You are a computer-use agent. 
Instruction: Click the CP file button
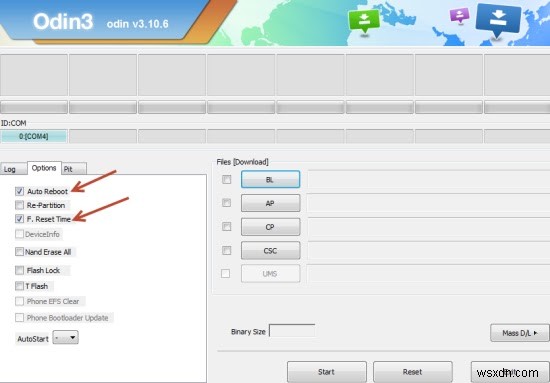pos(270,227)
